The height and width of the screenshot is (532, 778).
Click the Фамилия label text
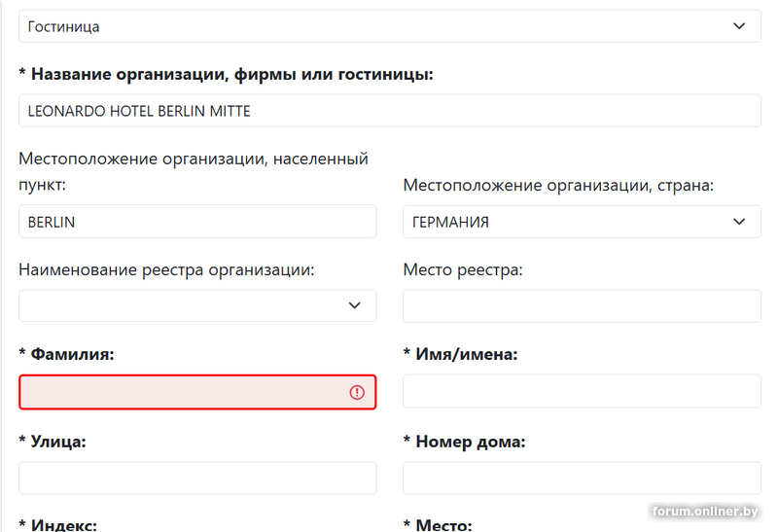(x=72, y=355)
